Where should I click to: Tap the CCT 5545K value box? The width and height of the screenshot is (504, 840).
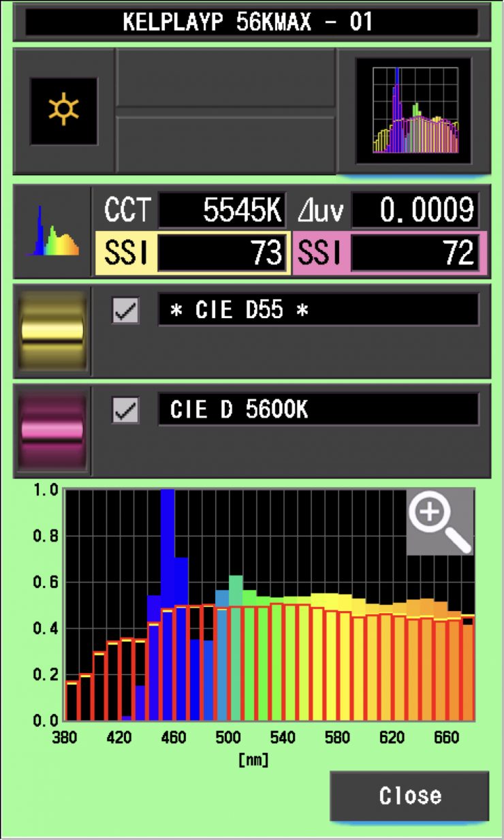[222, 211]
